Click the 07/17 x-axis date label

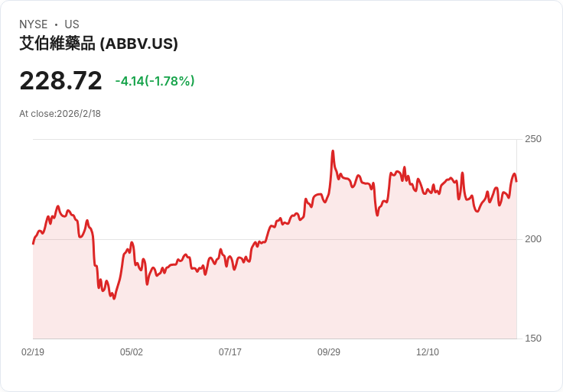tap(230, 352)
